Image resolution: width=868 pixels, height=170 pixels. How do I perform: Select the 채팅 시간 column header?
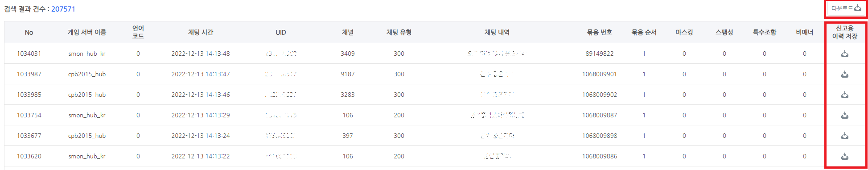[201, 33]
